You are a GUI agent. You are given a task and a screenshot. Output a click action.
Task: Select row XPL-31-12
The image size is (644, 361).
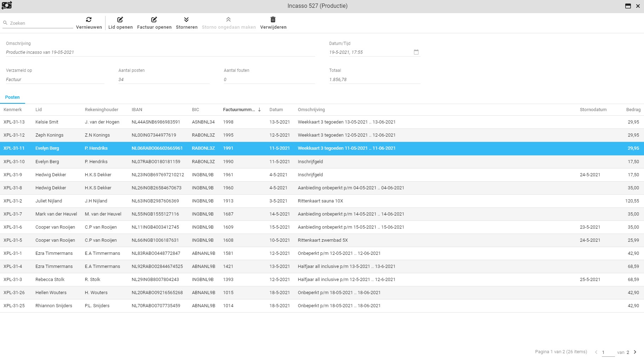[x=322, y=135]
